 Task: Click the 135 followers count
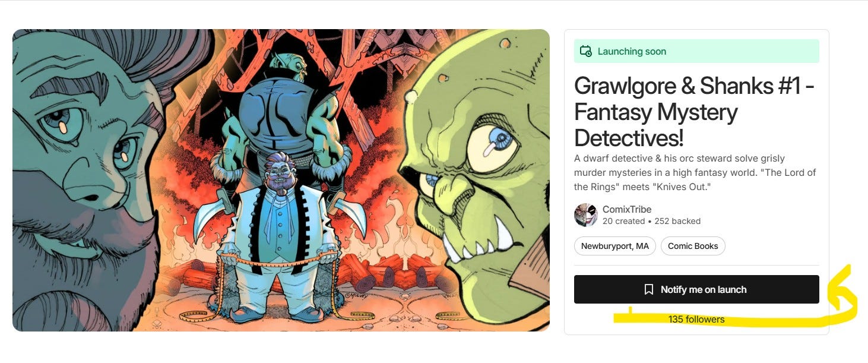coord(696,319)
